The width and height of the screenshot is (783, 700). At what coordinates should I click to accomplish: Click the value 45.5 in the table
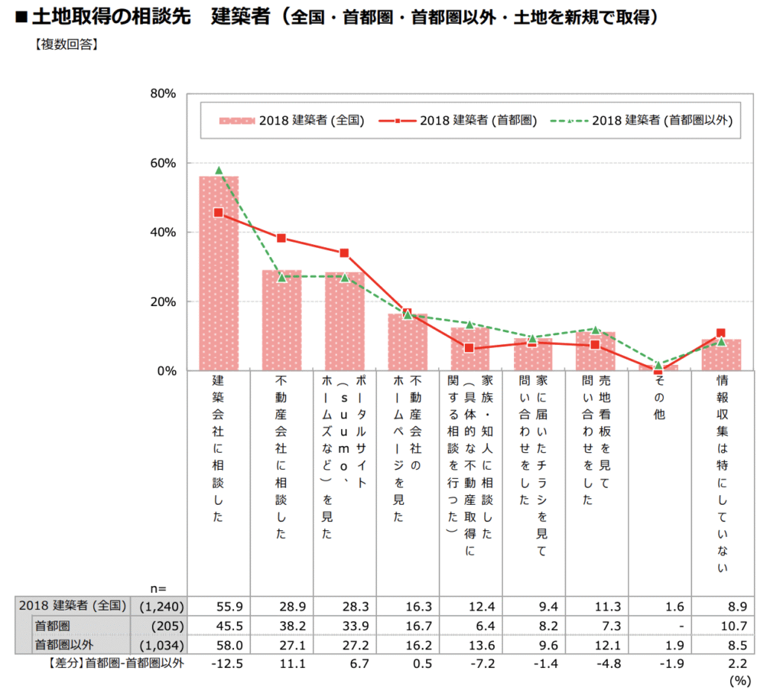click(229, 626)
